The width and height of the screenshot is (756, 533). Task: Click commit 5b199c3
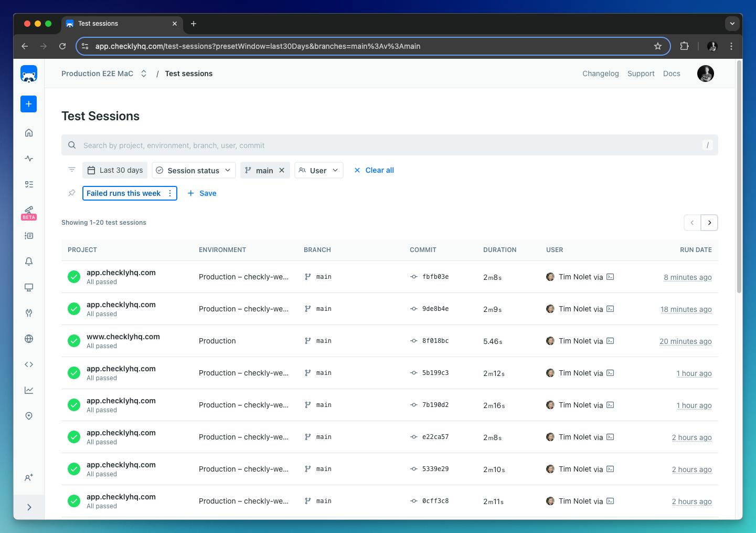[x=435, y=373]
